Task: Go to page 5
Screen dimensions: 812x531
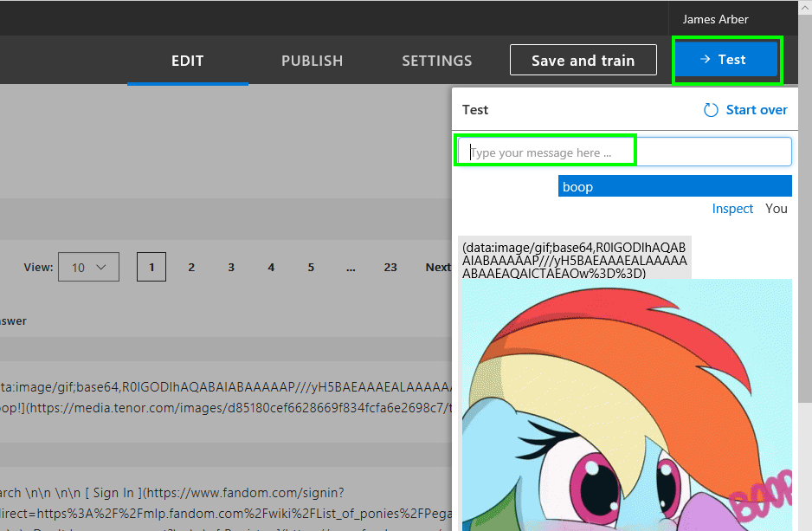Action: tap(311, 267)
